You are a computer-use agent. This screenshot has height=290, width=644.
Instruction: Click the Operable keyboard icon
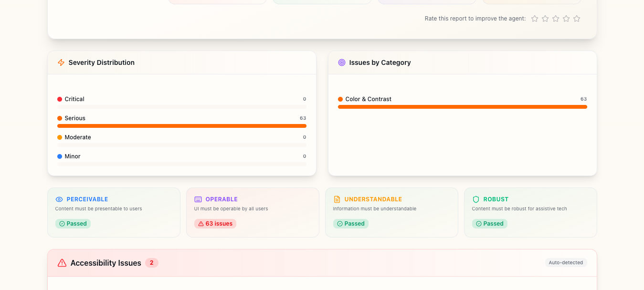click(x=198, y=199)
